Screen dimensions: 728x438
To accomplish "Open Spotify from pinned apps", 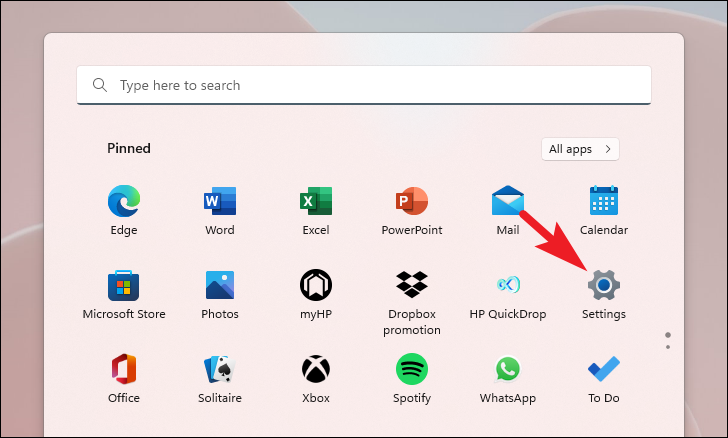I will tap(412, 378).
